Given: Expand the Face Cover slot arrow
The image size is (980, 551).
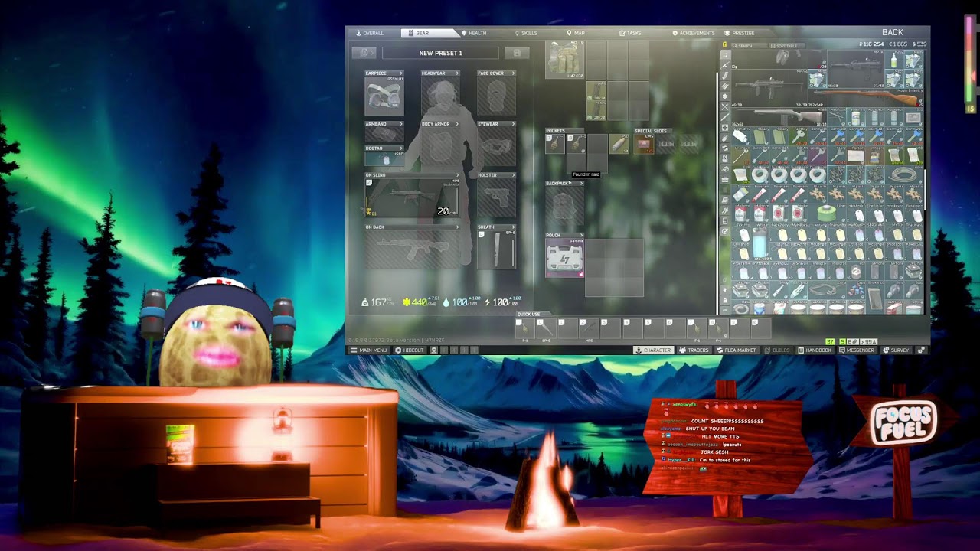Looking at the screenshot, I should [x=512, y=73].
